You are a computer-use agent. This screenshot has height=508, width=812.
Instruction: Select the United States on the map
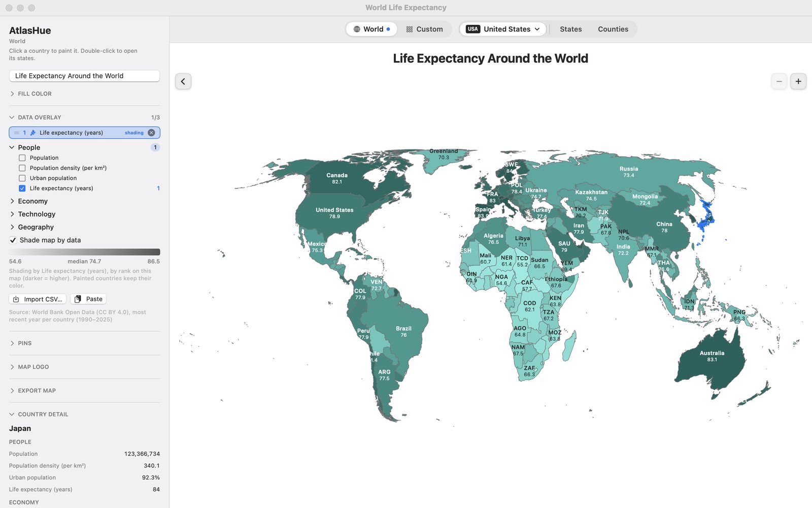pyautogui.click(x=334, y=213)
